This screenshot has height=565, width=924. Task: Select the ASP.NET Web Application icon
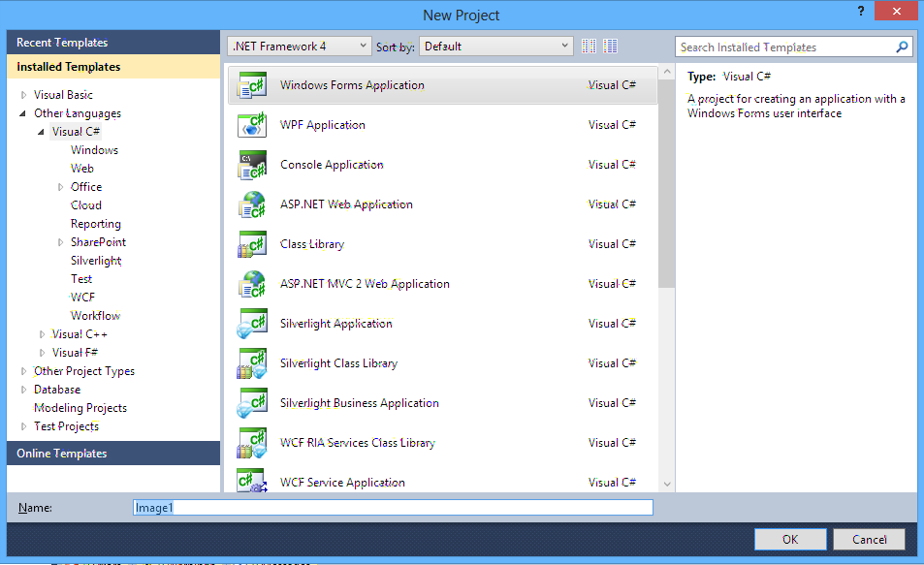(251, 204)
